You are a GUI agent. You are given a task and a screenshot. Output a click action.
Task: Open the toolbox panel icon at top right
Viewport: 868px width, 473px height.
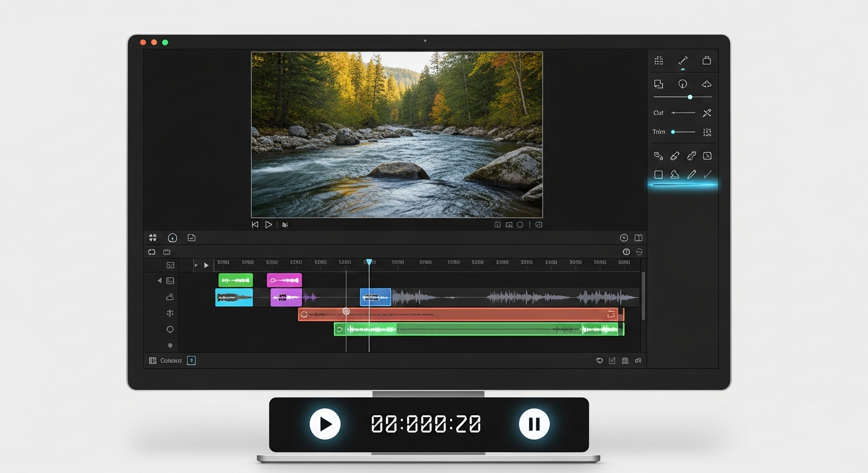point(706,60)
